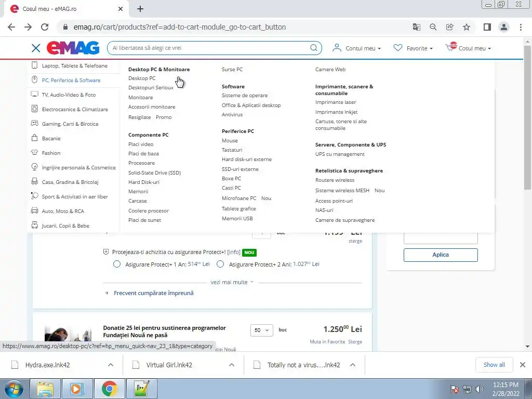Open Chrome three-dot menu

coord(521,27)
